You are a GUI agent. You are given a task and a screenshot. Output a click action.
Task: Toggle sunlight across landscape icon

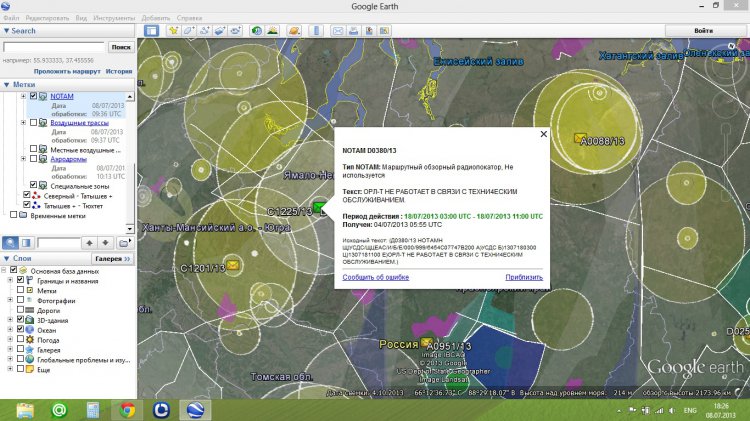273,31
